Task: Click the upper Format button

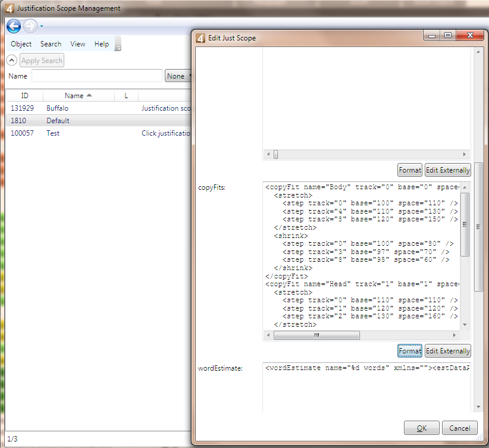Action: pos(410,170)
